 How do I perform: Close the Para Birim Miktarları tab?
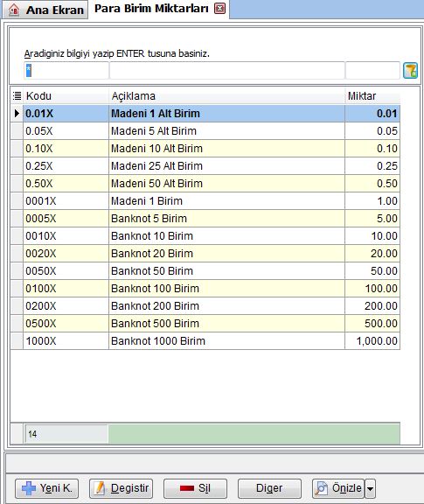(x=219, y=9)
